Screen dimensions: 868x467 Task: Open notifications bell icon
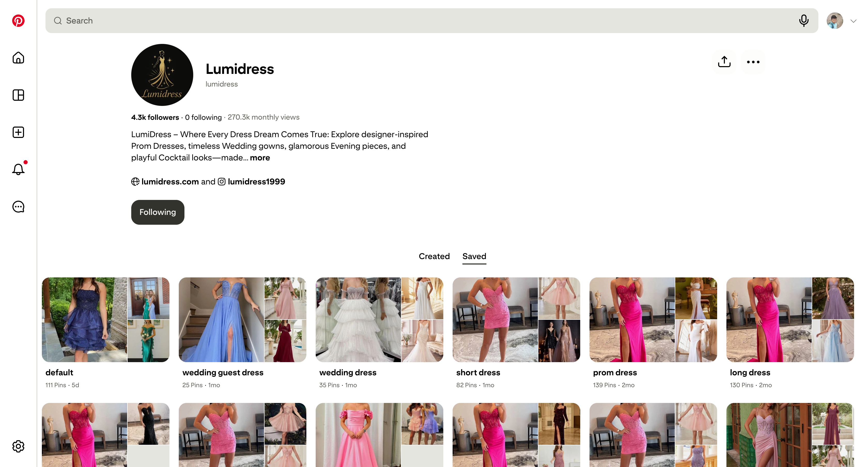pos(18,169)
